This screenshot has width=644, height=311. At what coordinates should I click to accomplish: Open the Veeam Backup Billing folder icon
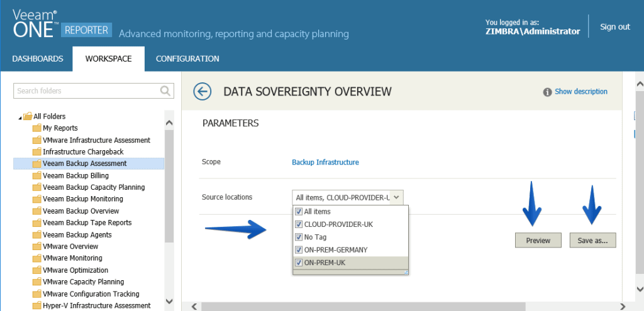37,175
